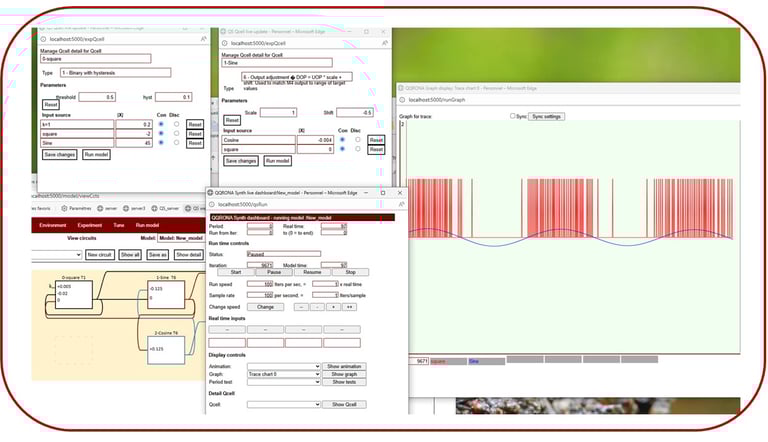Reset the Cosine input source row
The image size is (768, 442).
[376, 140]
